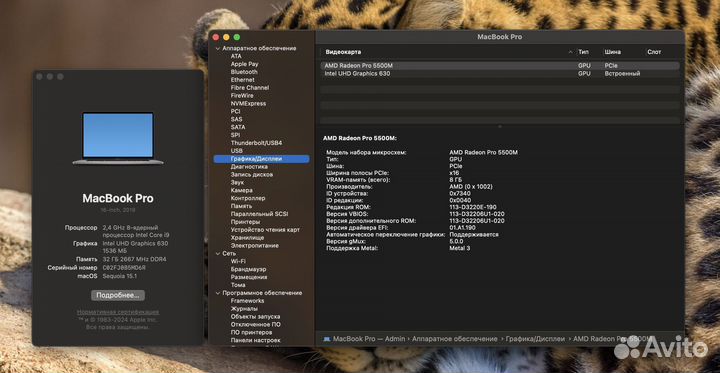Select Fibre Channel in the sidebar

click(250, 87)
